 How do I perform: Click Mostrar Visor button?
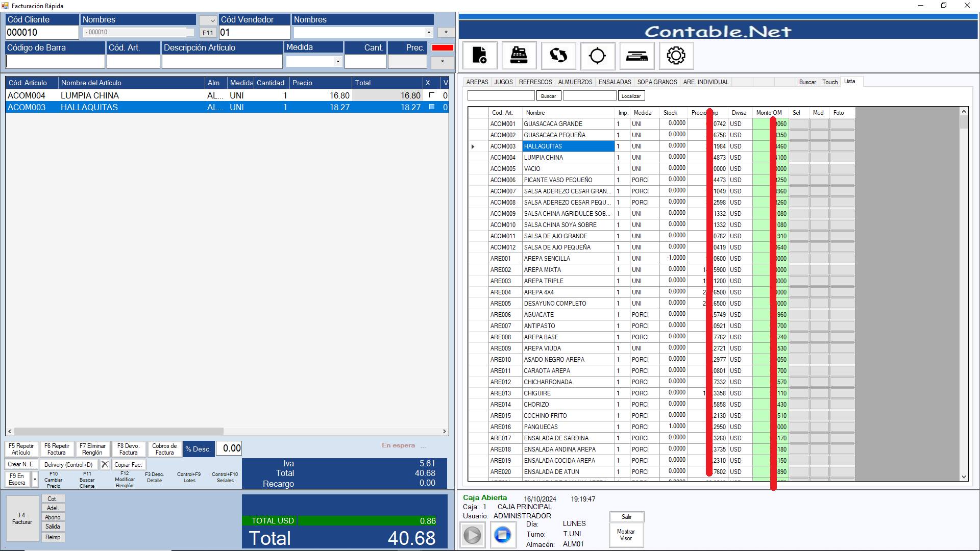pos(626,535)
